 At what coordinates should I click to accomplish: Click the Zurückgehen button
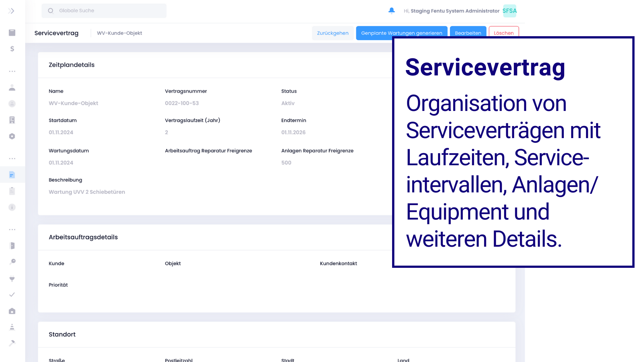point(333,33)
